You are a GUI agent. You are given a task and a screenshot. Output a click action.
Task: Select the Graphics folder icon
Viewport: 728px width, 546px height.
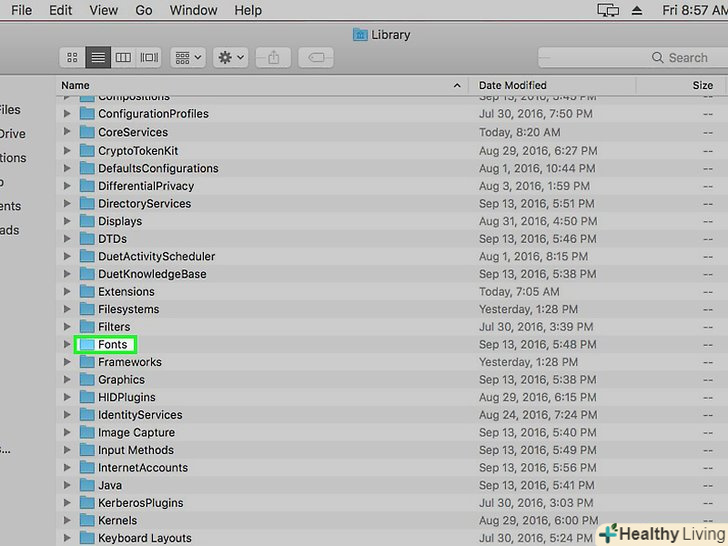point(87,380)
